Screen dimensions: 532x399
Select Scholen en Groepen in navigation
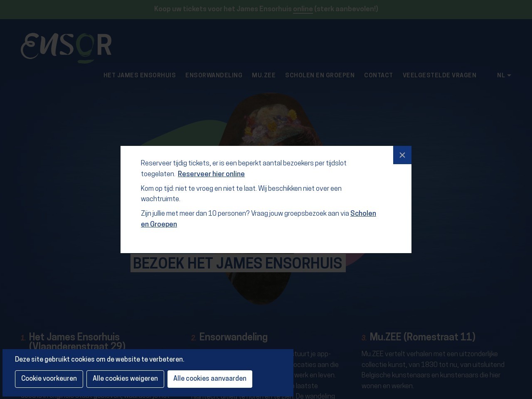(x=320, y=75)
